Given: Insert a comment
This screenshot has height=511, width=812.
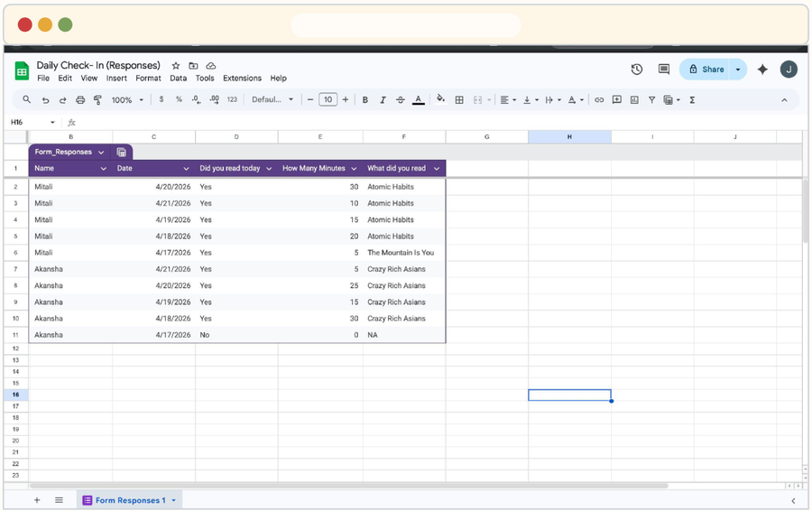Looking at the screenshot, I should [x=617, y=99].
